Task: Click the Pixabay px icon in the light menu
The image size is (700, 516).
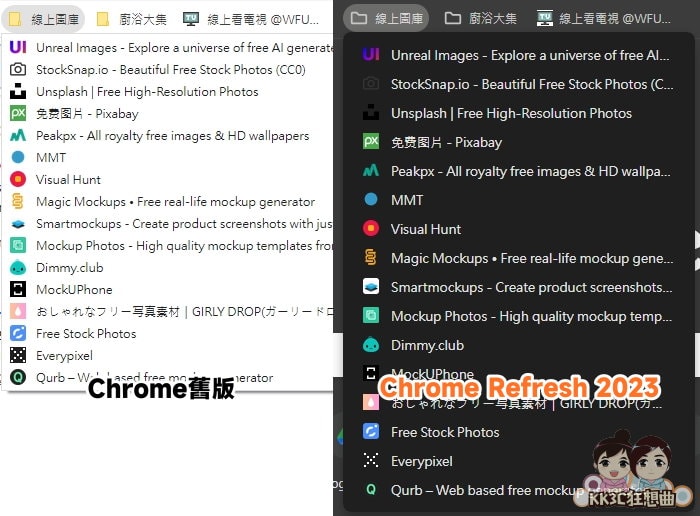Action: (18, 113)
